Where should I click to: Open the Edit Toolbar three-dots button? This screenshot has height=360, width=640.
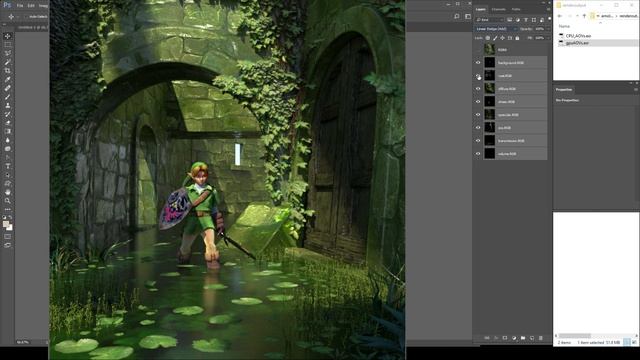pos(7,209)
